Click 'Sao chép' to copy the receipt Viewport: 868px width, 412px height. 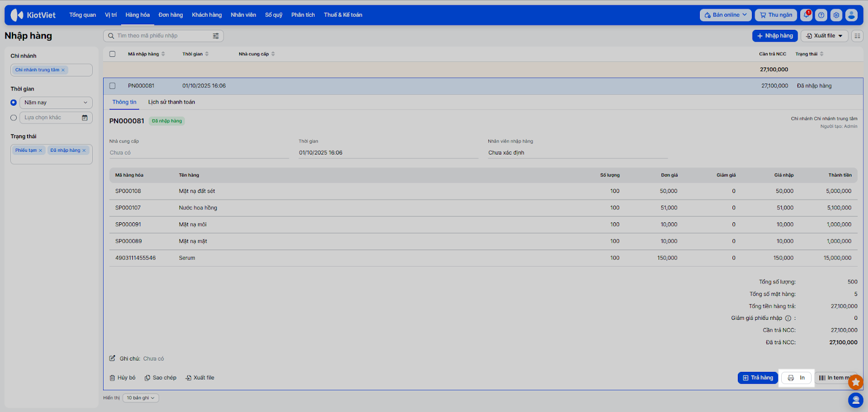pos(161,378)
